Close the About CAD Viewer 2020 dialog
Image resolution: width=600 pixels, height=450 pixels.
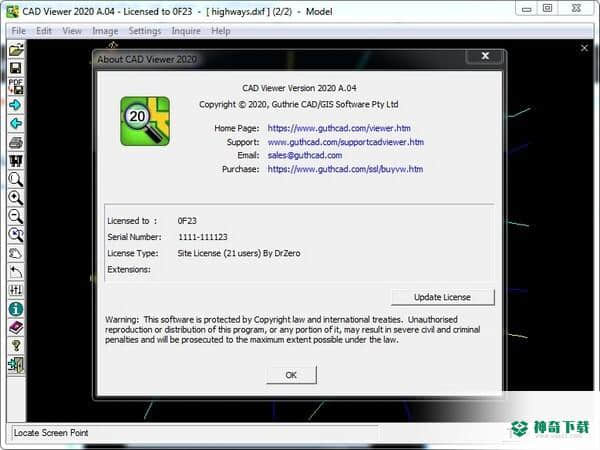point(485,56)
